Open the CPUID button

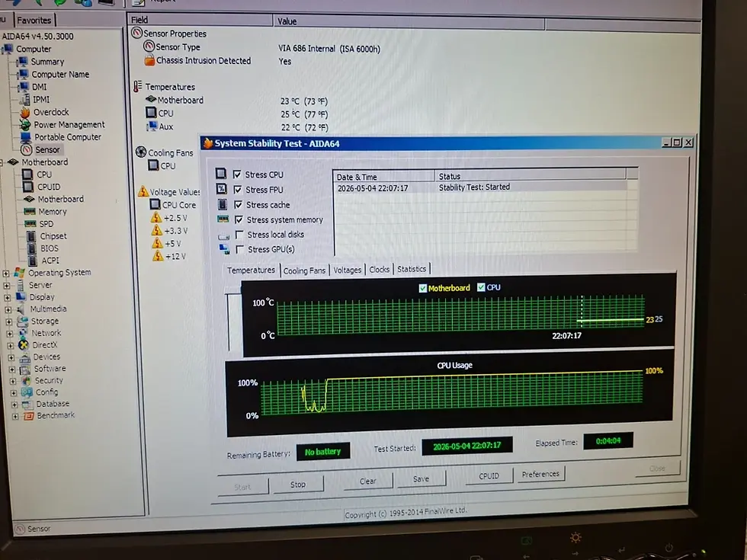tap(489, 475)
